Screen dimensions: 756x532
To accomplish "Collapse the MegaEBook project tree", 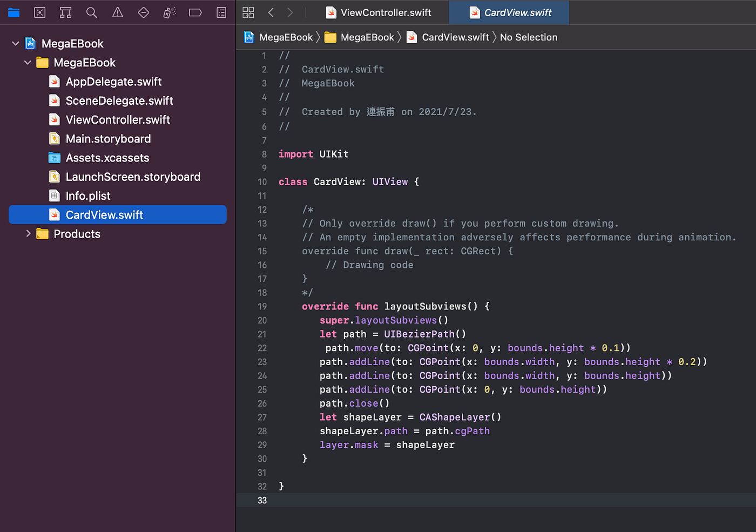I will 15,43.
